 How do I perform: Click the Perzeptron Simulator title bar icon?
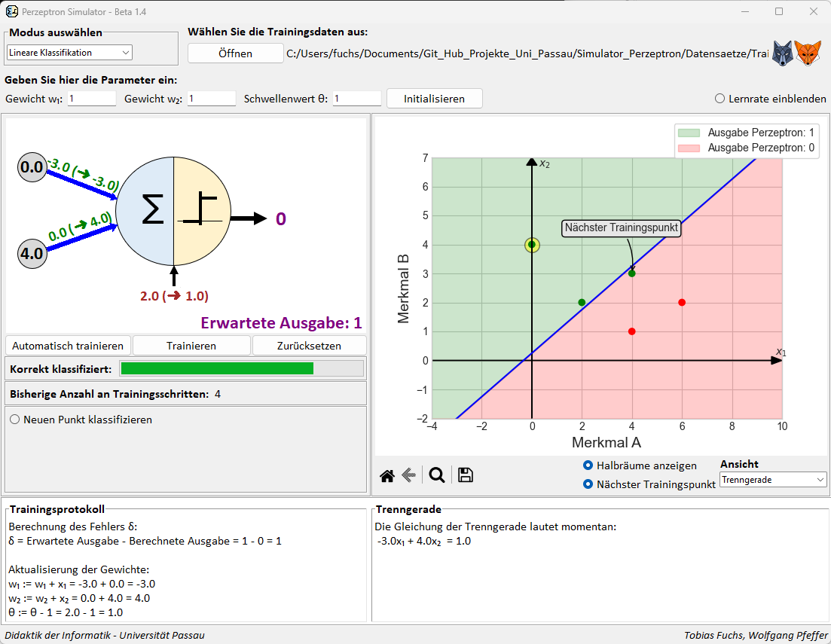pos(11,11)
